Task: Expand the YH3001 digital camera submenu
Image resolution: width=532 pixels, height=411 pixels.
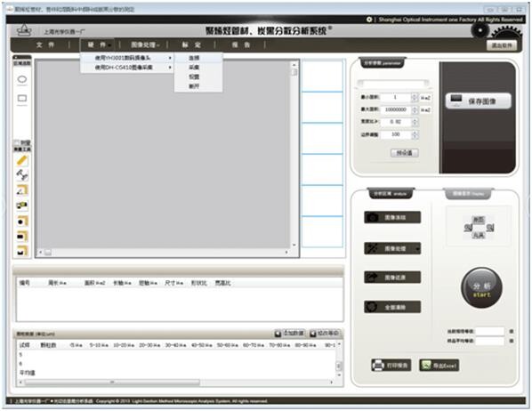Action: tap(127, 58)
